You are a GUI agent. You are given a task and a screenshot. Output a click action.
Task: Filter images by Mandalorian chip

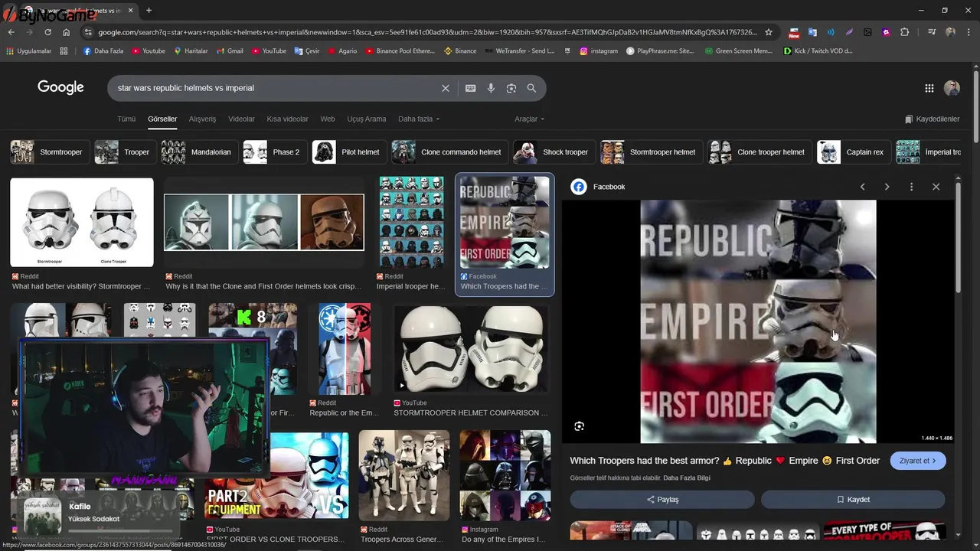(199, 152)
